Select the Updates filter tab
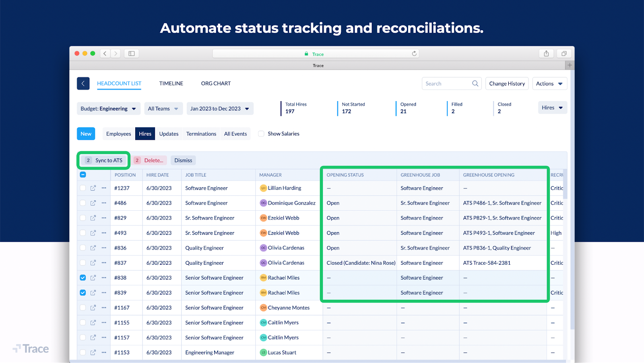 [169, 134]
